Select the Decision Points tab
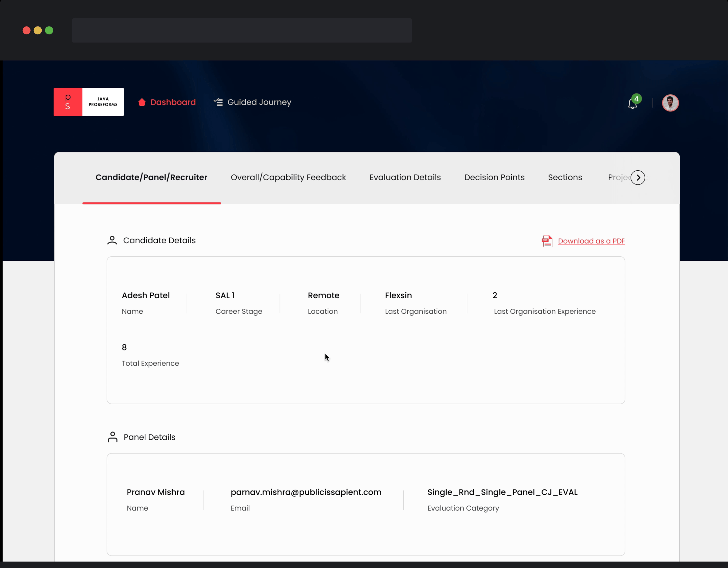 coord(494,177)
